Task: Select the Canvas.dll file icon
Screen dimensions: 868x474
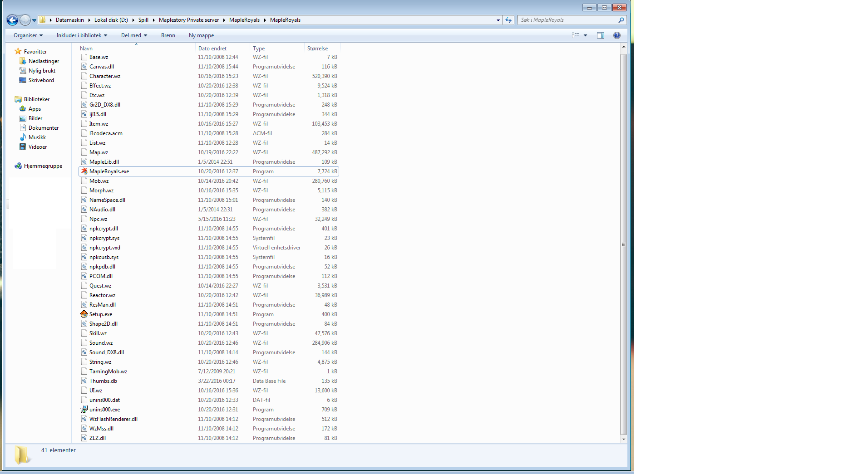Action: click(x=84, y=67)
